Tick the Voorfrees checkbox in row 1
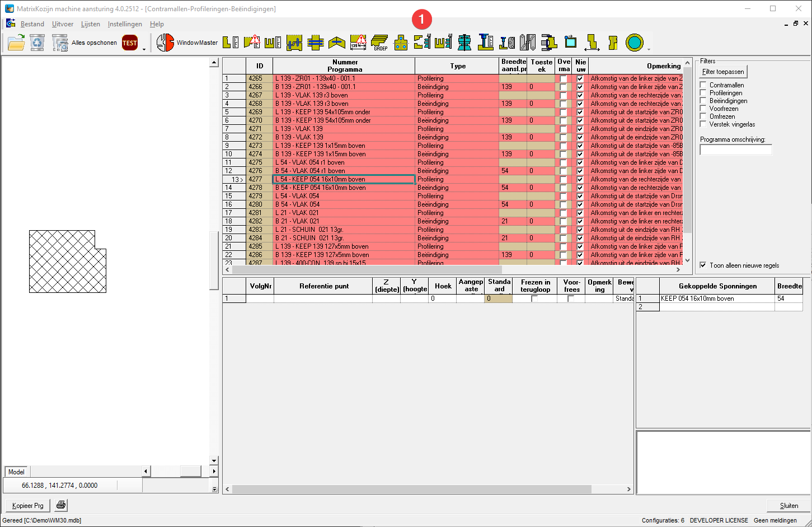Viewport: 812px width, 527px height. [571, 299]
